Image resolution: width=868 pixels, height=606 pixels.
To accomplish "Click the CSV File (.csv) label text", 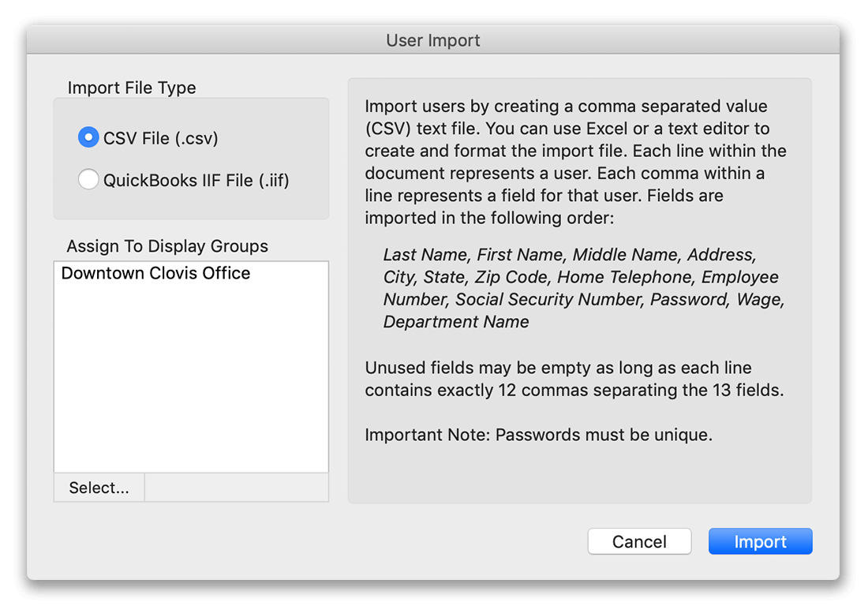I will point(161,137).
